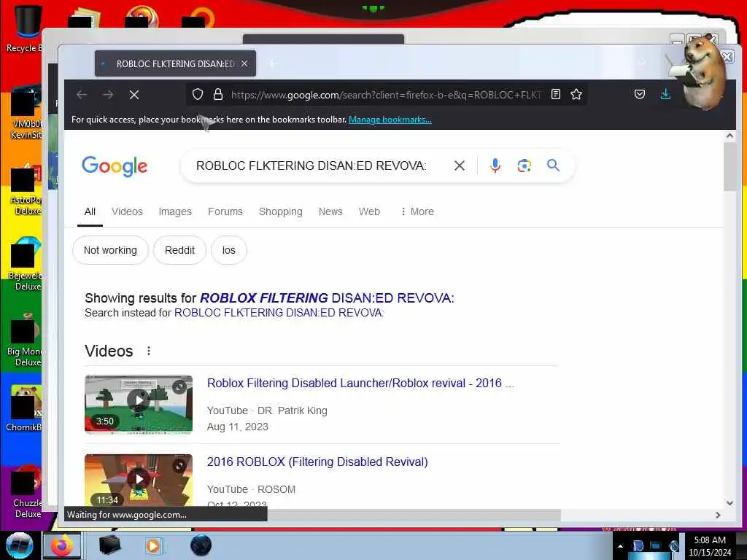Open the globe taskbar icon
This screenshot has width=747, height=560.
pyautogui.click(x=201, y=545)
